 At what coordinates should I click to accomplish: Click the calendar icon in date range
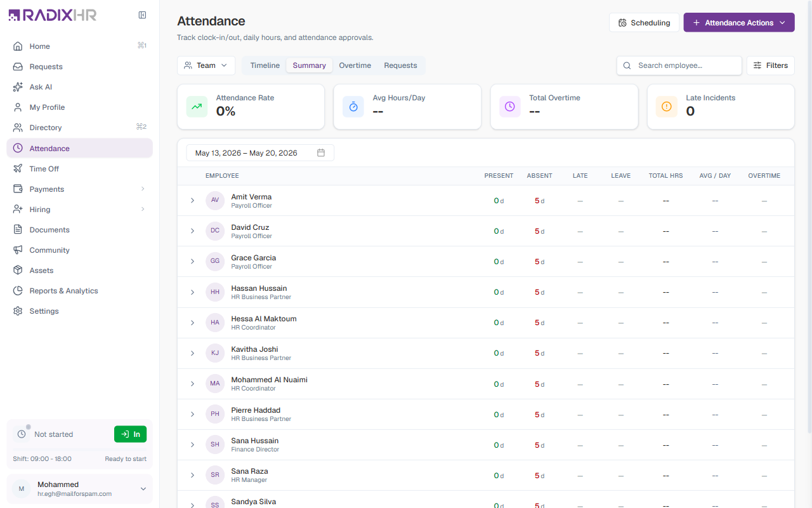pyautogui.click(x=321, y=153)
